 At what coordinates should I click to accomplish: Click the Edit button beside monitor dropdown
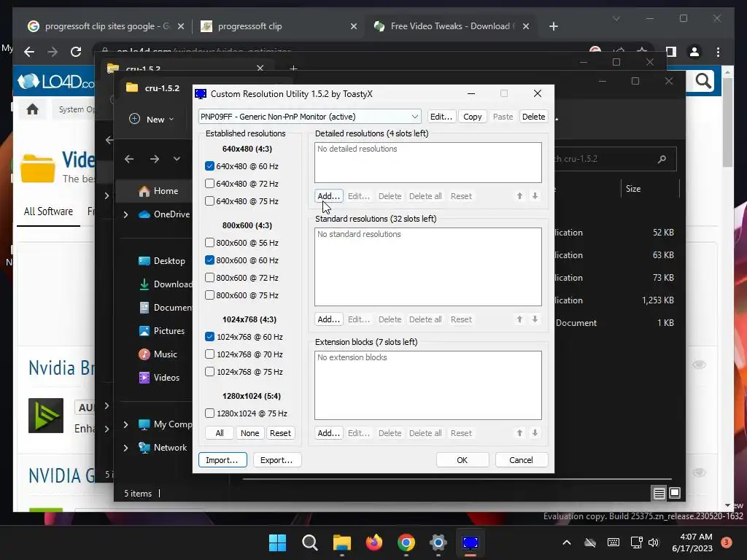click(441, 117)
